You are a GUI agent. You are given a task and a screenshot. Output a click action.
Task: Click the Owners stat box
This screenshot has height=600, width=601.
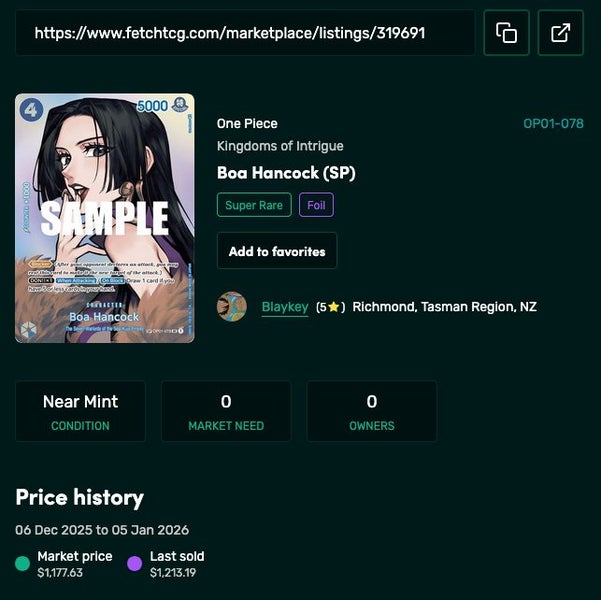pyautogui.click(x=372, y=411)
